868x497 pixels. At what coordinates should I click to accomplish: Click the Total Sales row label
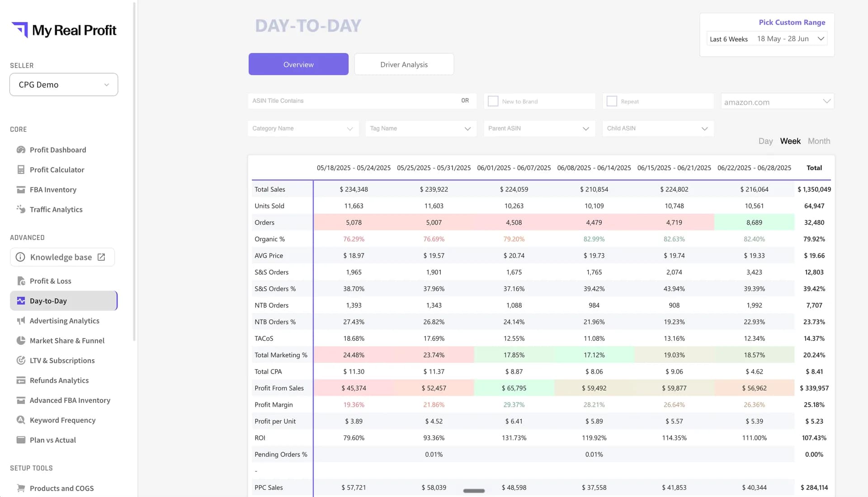click(270, 189)
